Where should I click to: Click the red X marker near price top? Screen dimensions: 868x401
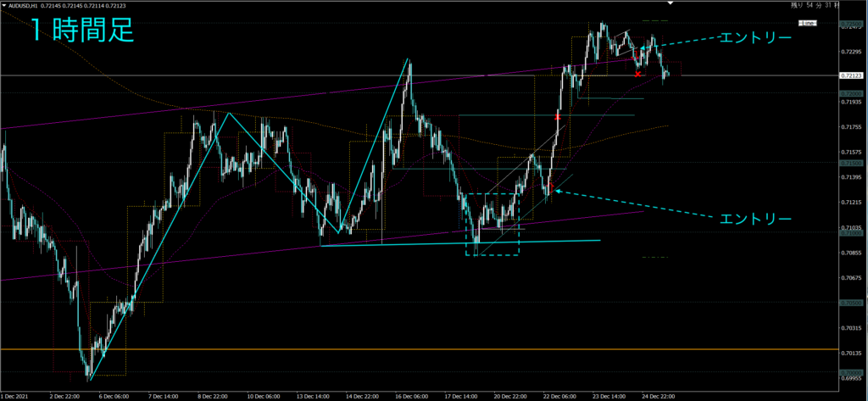click(x=637, y=75)
